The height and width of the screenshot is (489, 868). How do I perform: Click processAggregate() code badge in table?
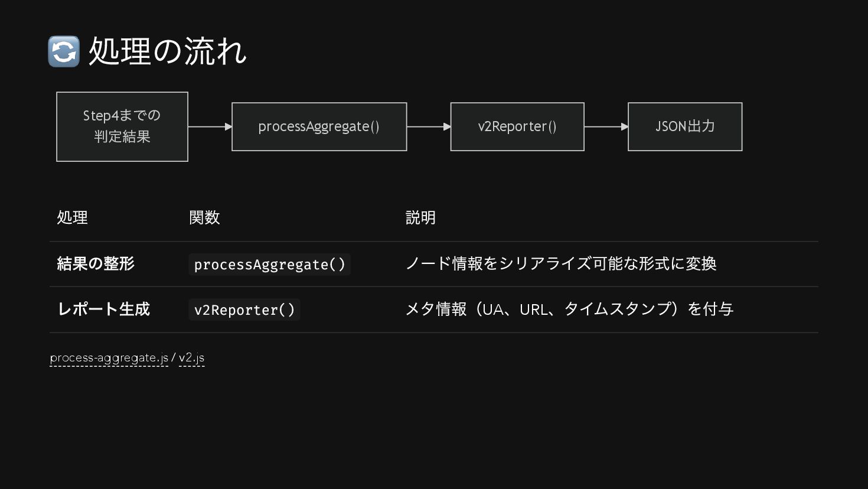(269, 265)
